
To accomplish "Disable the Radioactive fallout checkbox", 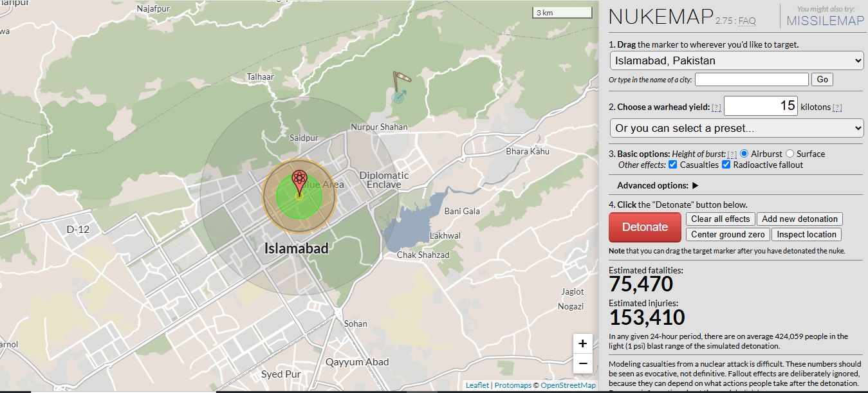I will pos(726,165).
